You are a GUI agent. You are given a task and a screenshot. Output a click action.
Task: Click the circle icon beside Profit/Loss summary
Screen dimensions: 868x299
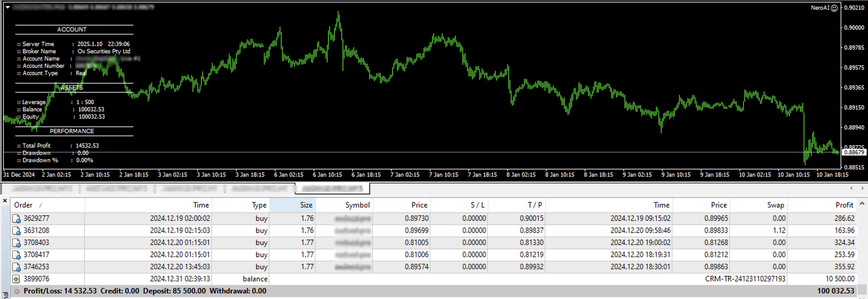(x=17, y=291)
